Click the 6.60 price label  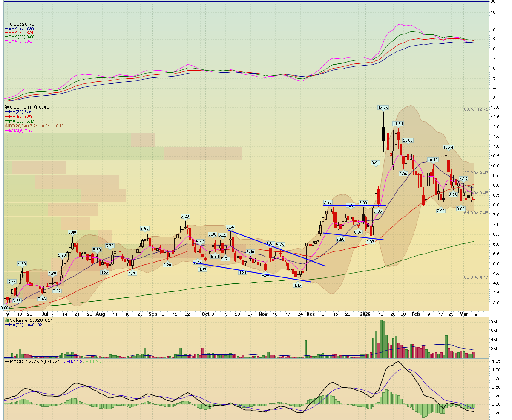click(144, 228)
